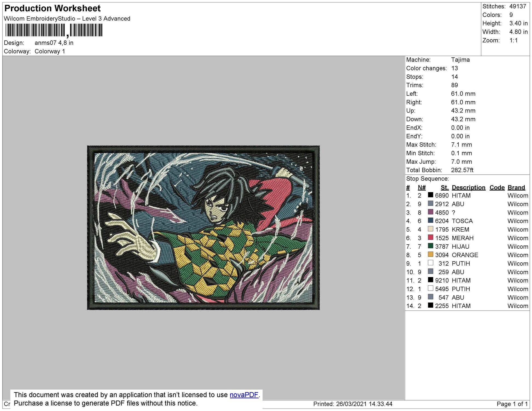Select the TOSCA dark blue swatch
The image size is (532, 411).
coord(431,221)
